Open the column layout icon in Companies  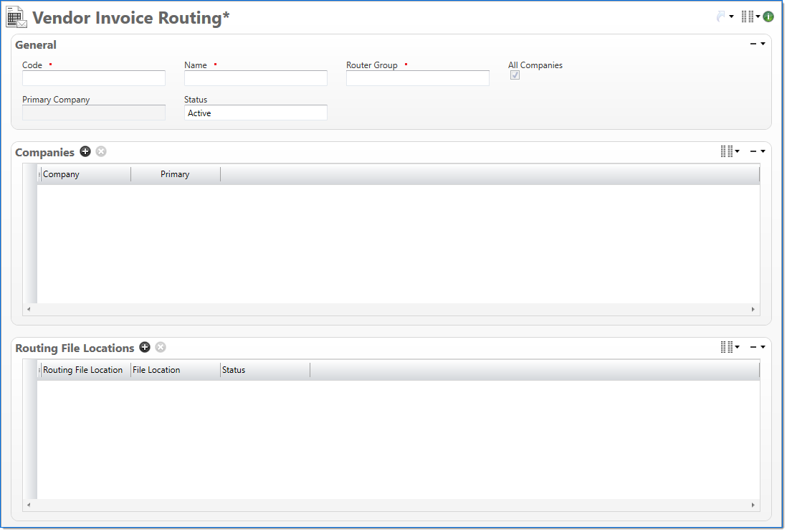click(729, 151)
